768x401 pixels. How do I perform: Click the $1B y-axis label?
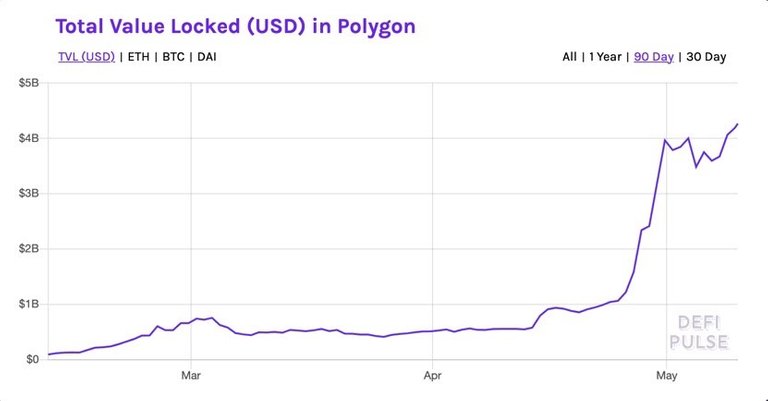[x=27, y=304]
